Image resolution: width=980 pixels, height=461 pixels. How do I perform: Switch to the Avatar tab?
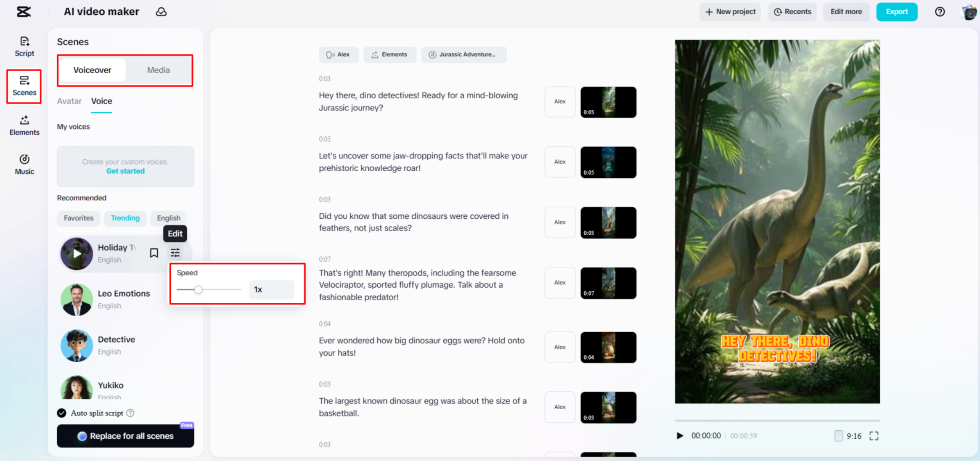(x=69, y=101)
